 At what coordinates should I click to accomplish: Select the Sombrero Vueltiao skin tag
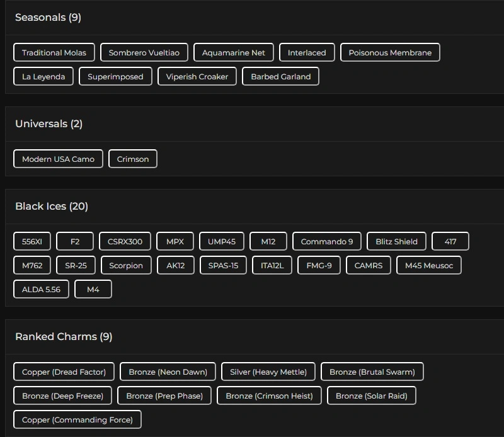(x=144, y=53)
